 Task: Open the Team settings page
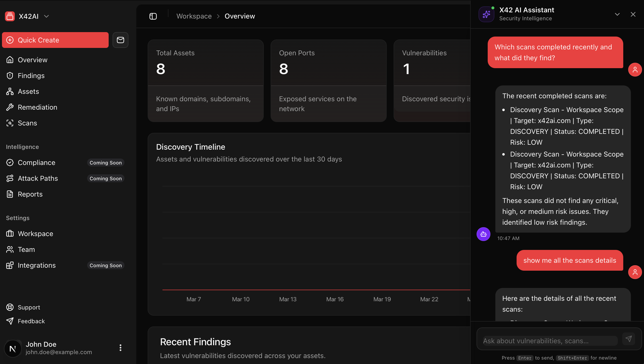pos(26,249)
